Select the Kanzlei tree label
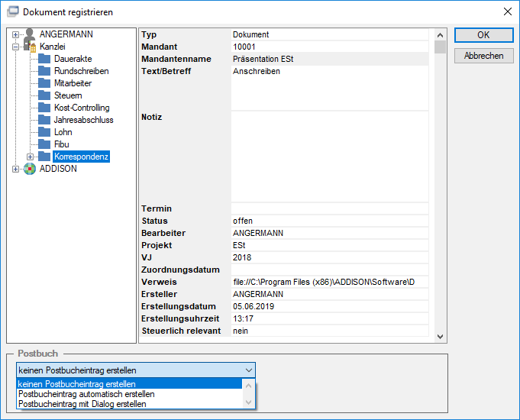The width and height of the screenshot is (520, 420). tap(53, 47)
